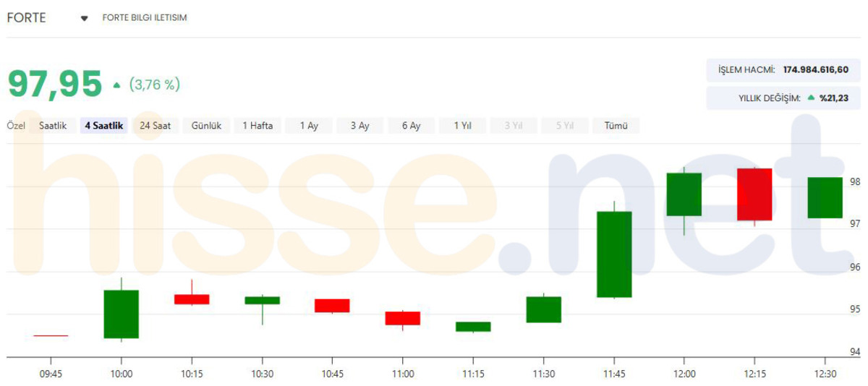
Task: Show the Tümü full history range
Action: (x=616, y=126)
